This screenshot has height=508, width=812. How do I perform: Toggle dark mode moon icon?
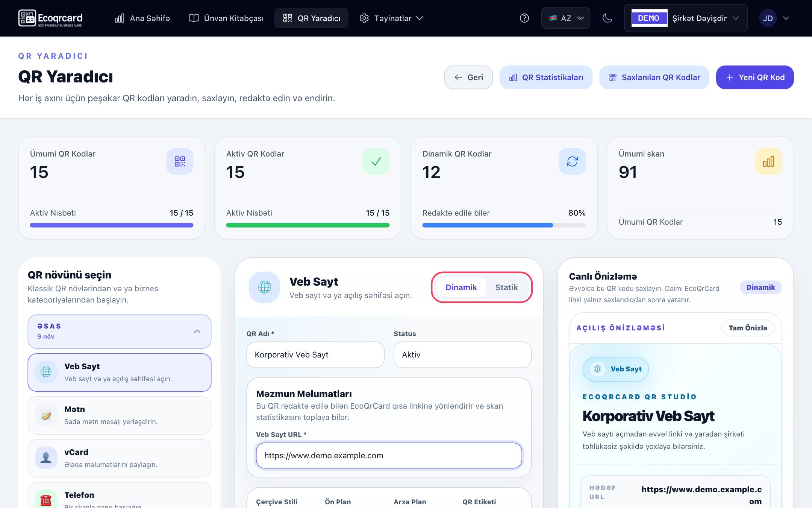click(x=607, y=18)
